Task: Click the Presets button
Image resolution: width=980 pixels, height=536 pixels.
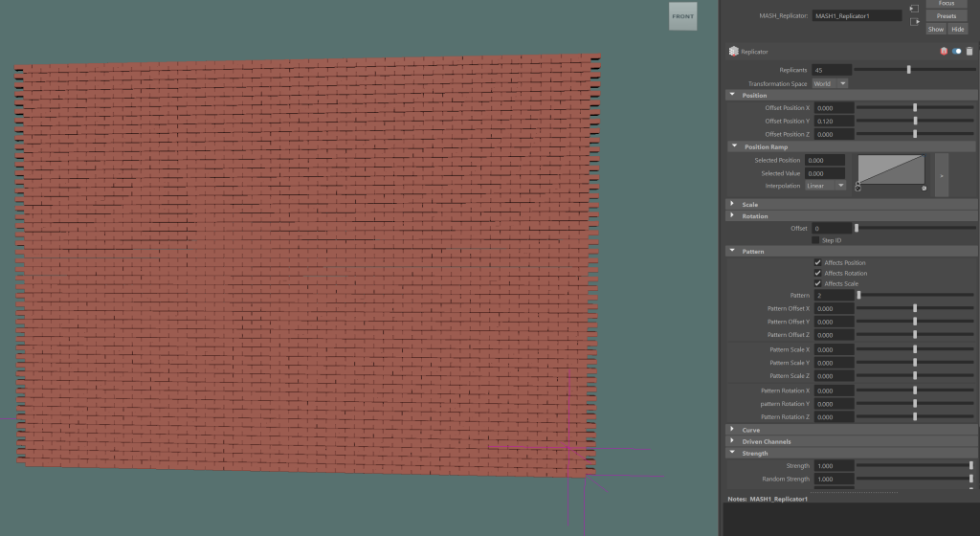Action: [x=946, y=16]
